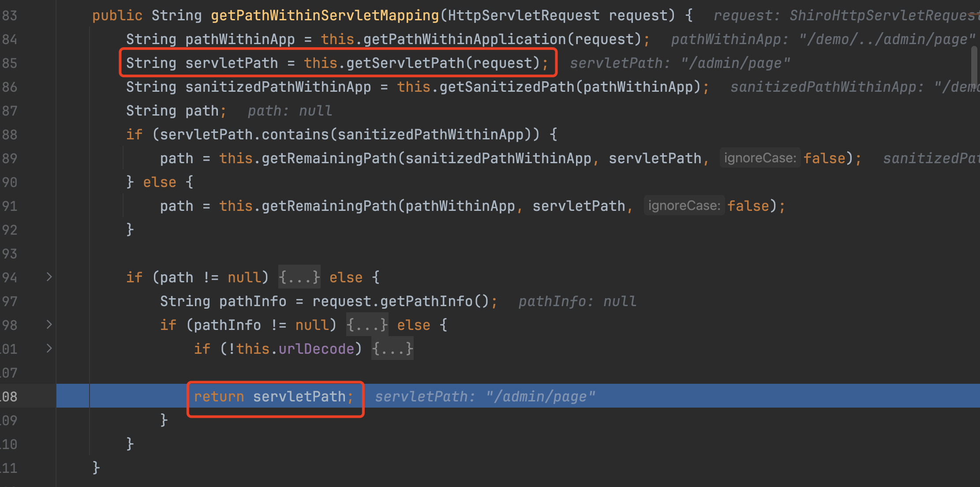This screenshot has height=487, width=980.
Task: Click gutter at line number 85
Action: 10,63
